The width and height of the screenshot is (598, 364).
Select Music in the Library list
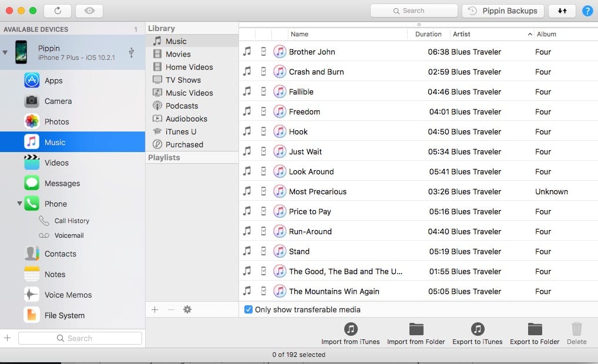192,41
